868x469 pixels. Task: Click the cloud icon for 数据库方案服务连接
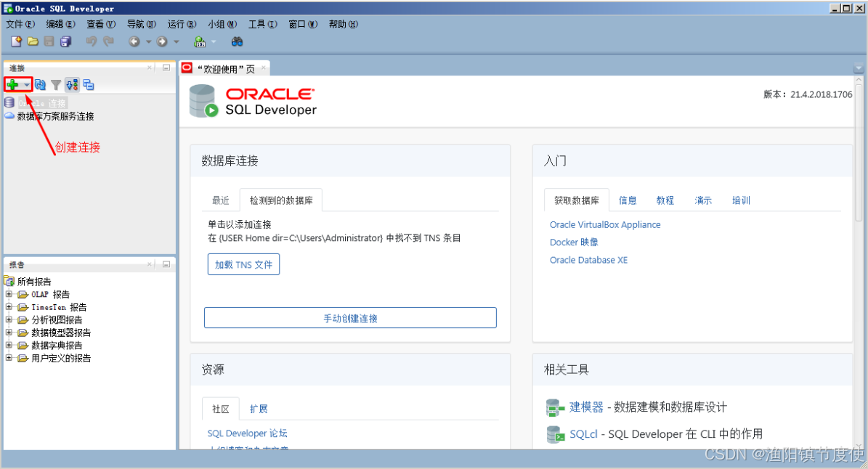(9, 115)
